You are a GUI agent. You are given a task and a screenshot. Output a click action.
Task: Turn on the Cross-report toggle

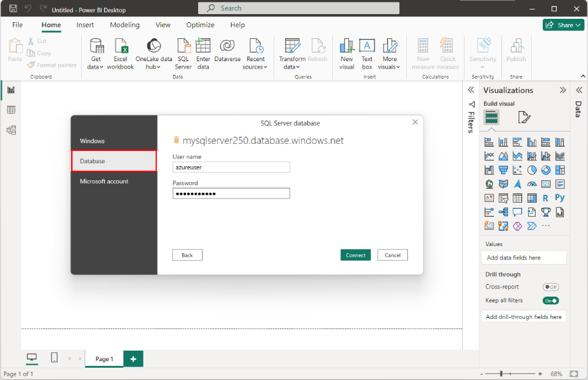pos(550,287)
